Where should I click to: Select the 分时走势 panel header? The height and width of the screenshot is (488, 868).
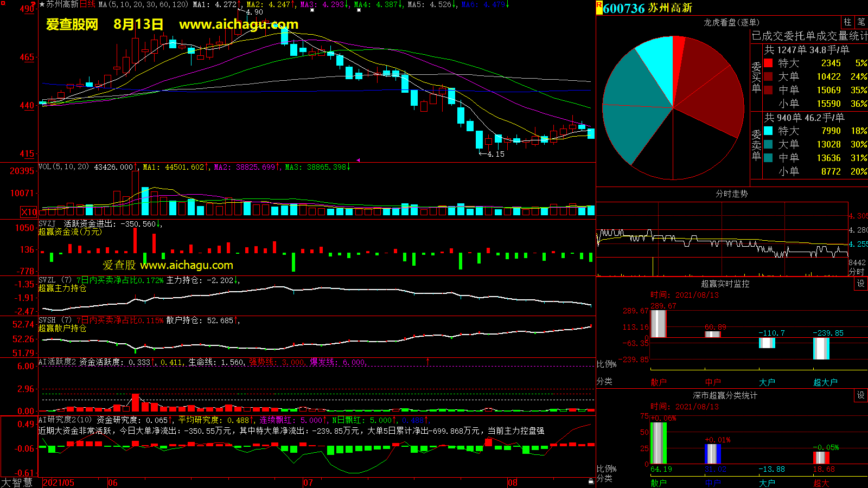point(731,194)
